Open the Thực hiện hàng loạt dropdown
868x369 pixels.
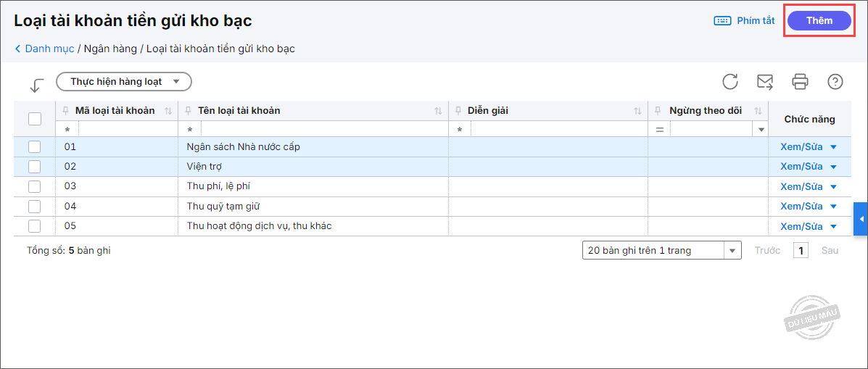coord(123,81)
